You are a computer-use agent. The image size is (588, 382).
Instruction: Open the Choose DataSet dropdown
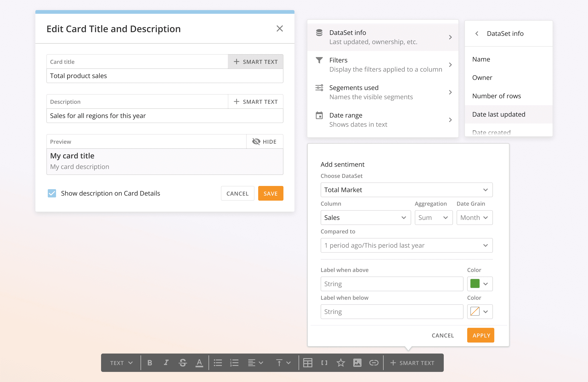(x=406, y=190)
